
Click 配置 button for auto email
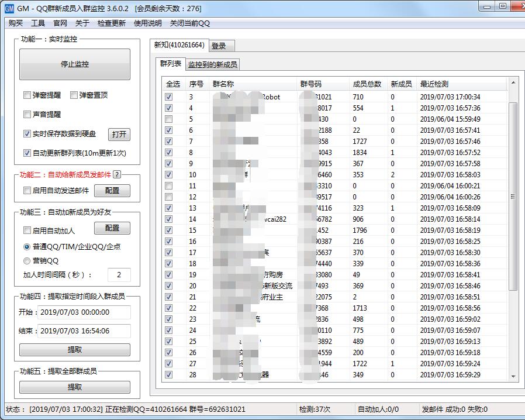point(112,191)
